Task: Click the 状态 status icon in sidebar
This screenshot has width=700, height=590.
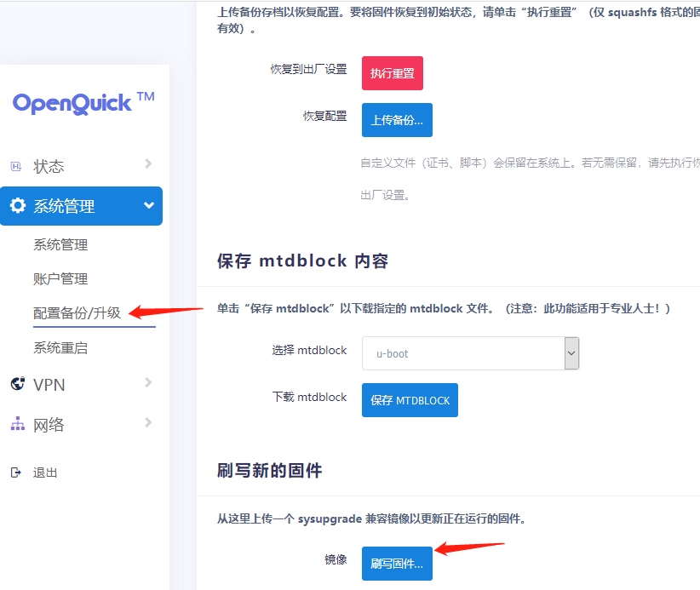Action: coord(15,167)
